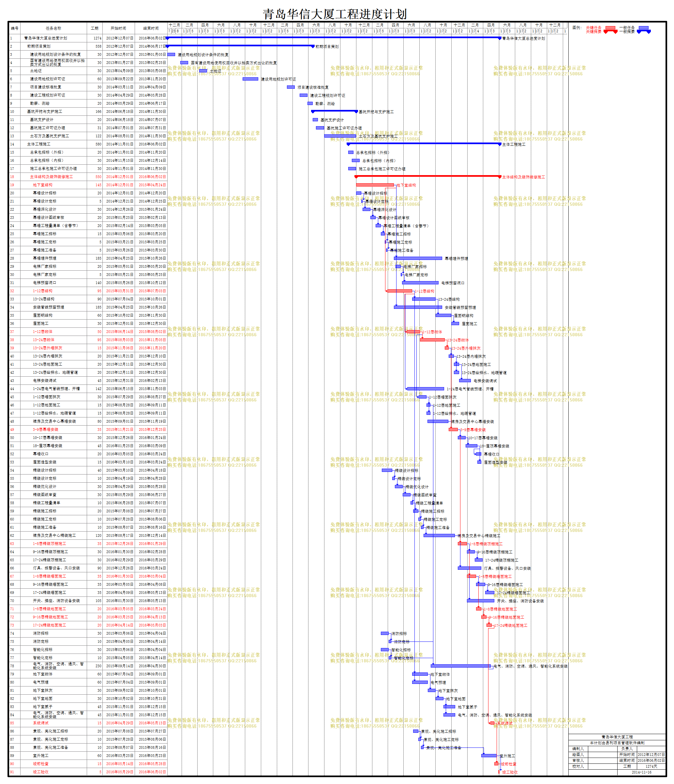Select task name 前期项目策划 in row 2
The height and width of the screenshot is (784, 674).
(x=38, y=47)
